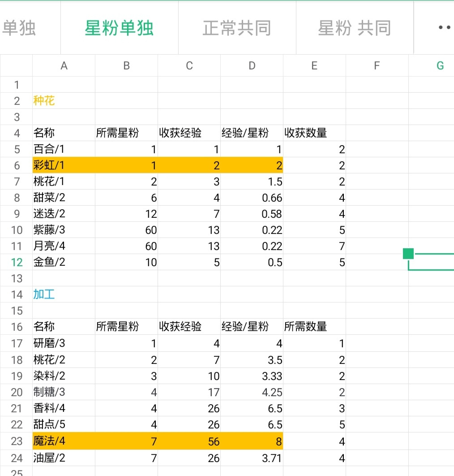Select row 23 header

click(17, 441)
